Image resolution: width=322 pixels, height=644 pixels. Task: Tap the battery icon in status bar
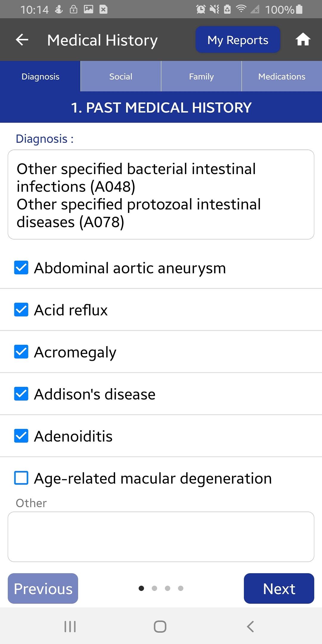[x=299, y=9]
